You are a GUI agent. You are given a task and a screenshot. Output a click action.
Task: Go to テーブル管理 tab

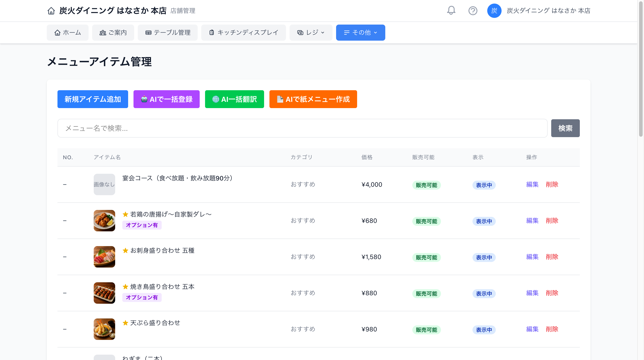point(167,32)
